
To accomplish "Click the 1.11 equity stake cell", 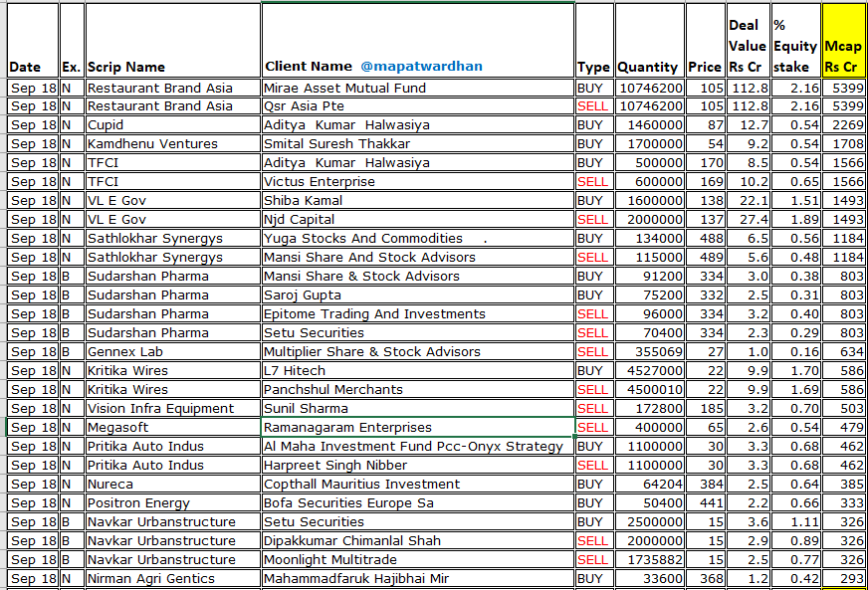I will pyautogui.click(x=796, y=522).
